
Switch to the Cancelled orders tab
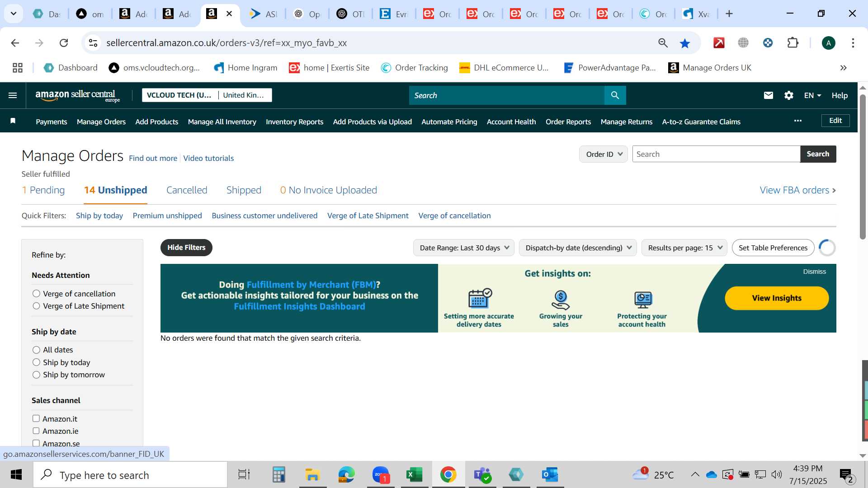(x=187, y=190)
